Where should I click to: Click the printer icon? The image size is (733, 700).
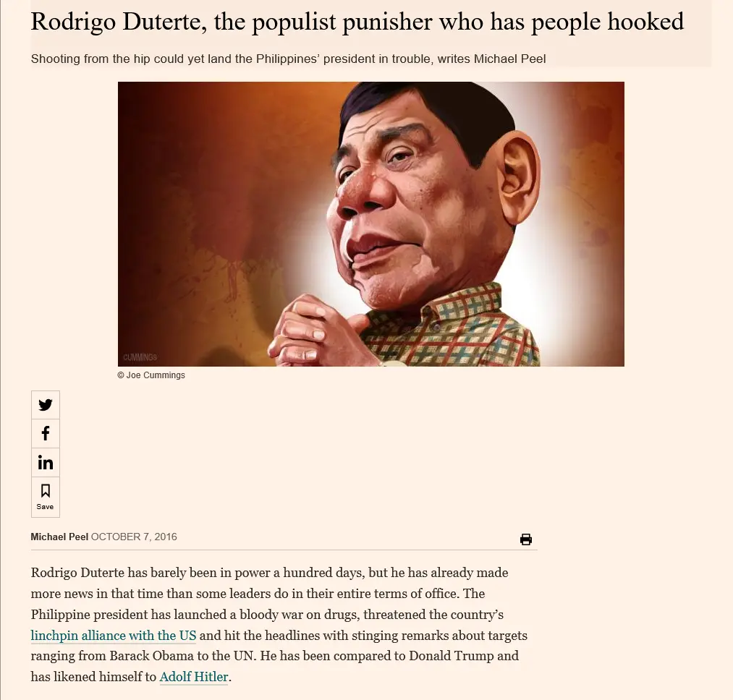[x=526, y=539]
